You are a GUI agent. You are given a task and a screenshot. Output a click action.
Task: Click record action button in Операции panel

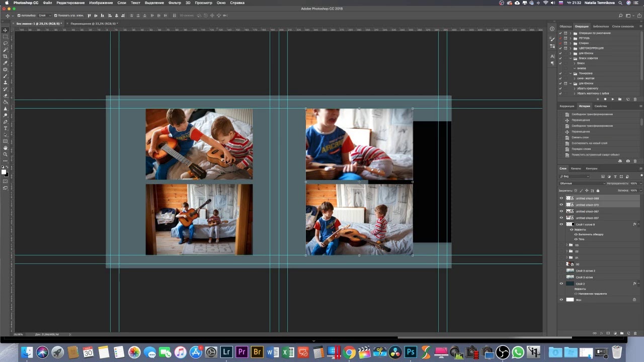tap(605, 99)
